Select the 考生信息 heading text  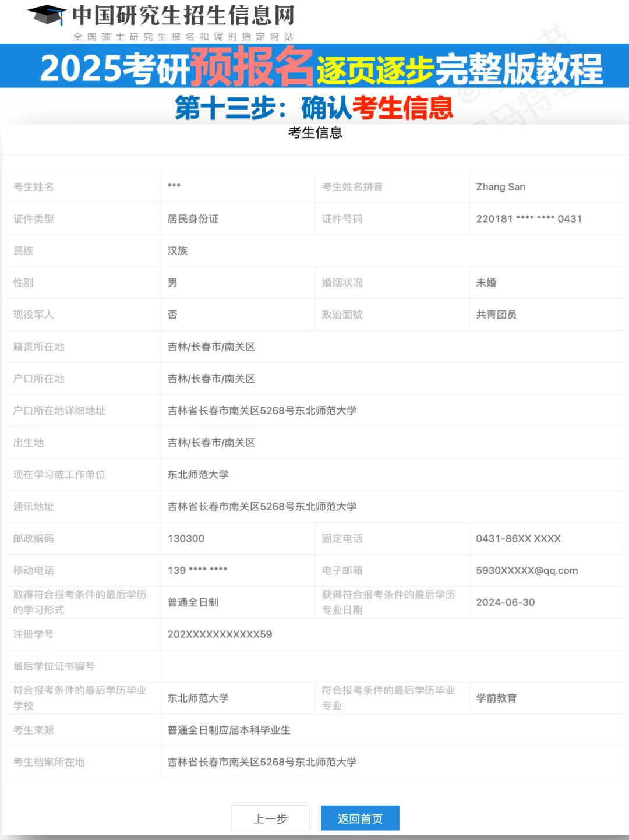click(x=315, y=133)
